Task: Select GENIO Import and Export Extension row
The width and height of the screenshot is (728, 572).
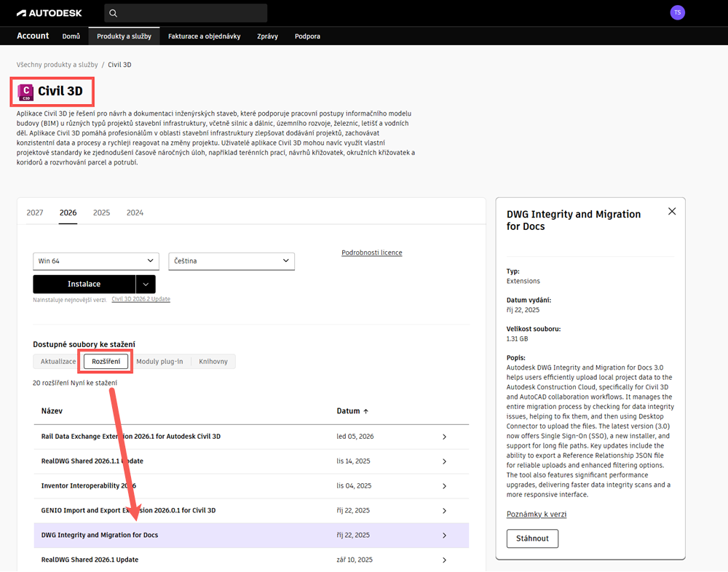Action: tap(251, 511)
